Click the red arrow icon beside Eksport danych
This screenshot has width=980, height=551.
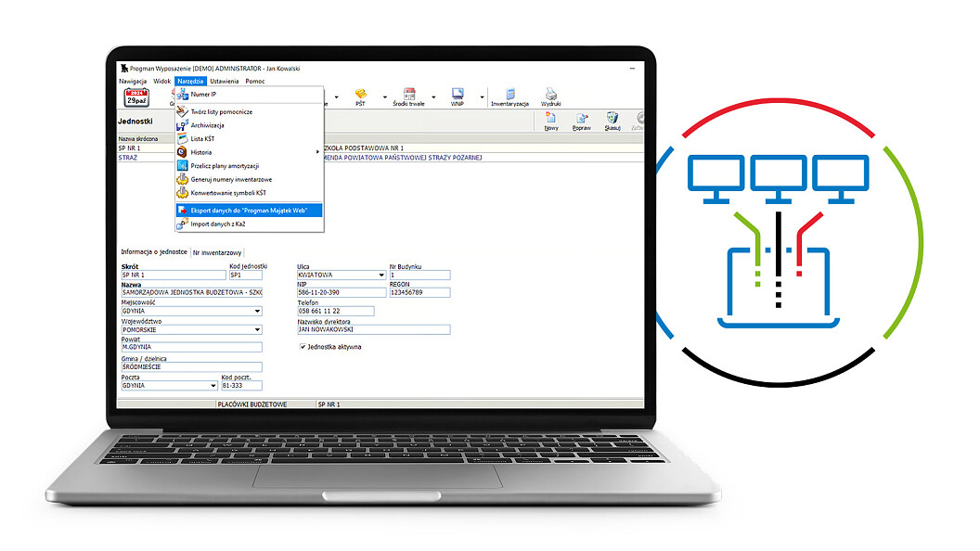point(183,211)
